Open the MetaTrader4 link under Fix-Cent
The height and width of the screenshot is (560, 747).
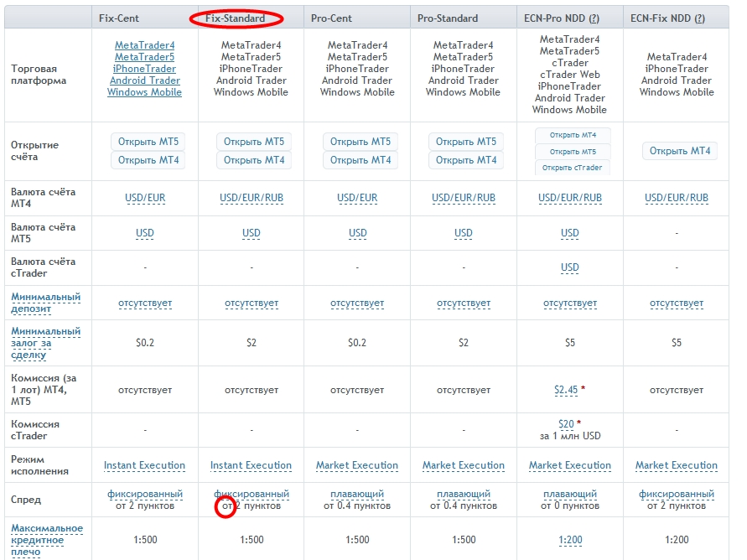pyautogui.click(x=144, y=45)
